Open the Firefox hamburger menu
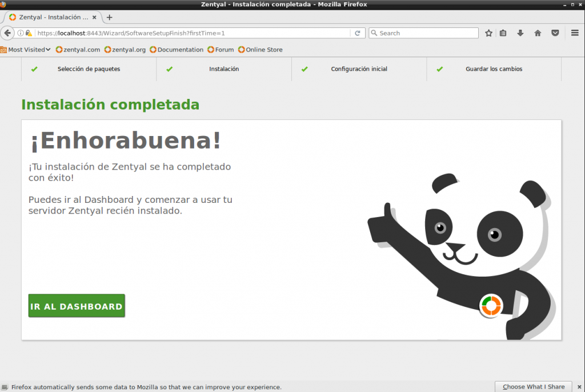This screenshot has height=392, width=585. pos(575,33)
